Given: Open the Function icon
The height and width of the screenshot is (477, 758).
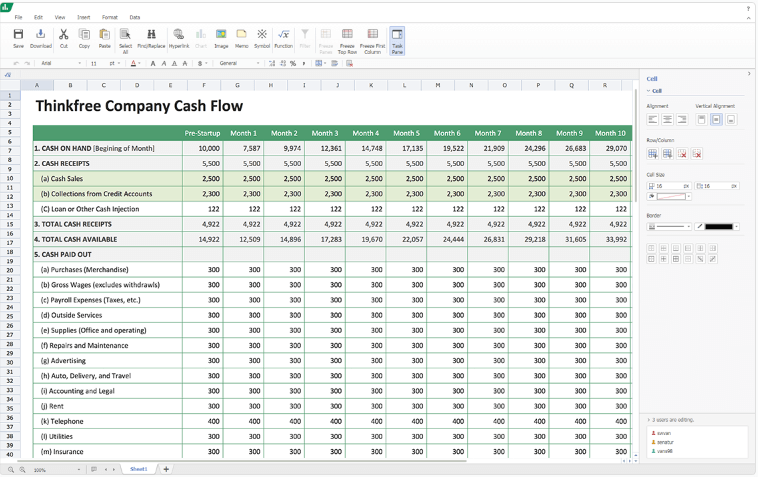Looking at the screenshot, I should tap(284, 34).
